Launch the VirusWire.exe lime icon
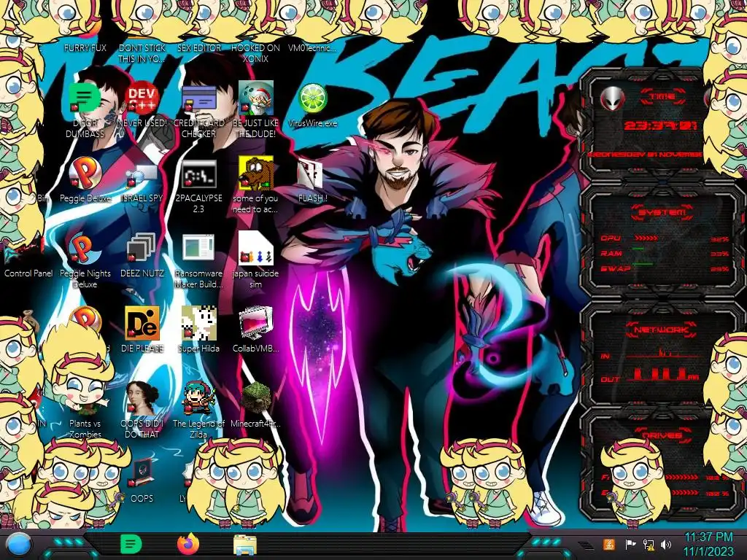This screenshot has width=747, height=560. coord(312,98)
